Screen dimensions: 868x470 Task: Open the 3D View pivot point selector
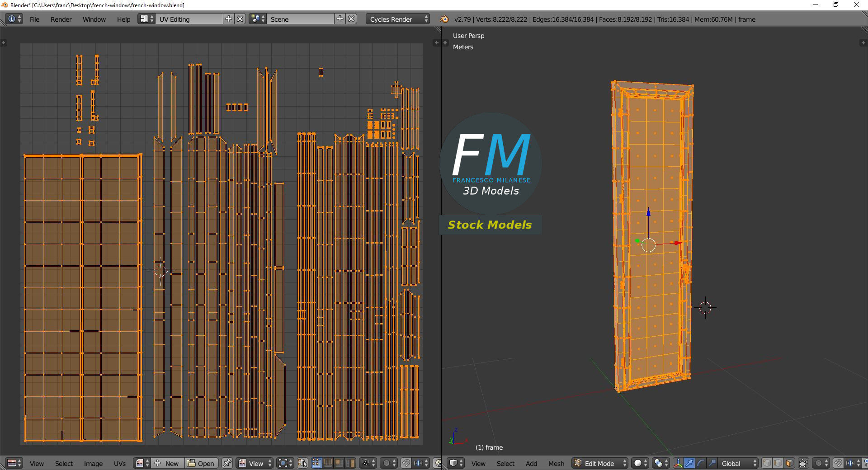click(661, 463)
